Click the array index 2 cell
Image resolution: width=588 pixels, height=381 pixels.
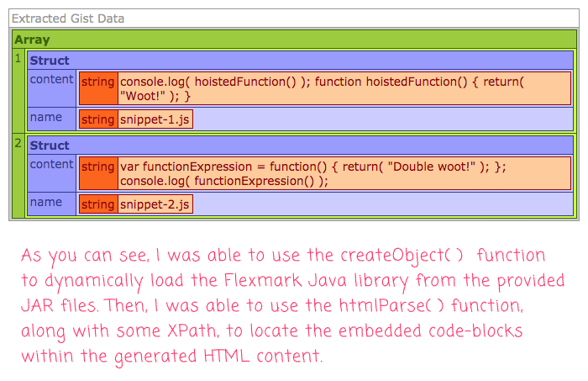tap(18, 175)
